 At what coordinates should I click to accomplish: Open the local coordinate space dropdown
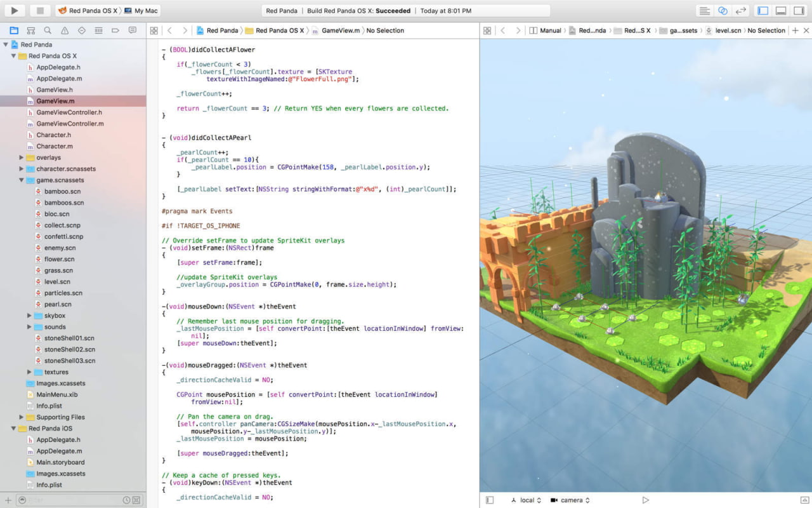(x=525, y=500)
